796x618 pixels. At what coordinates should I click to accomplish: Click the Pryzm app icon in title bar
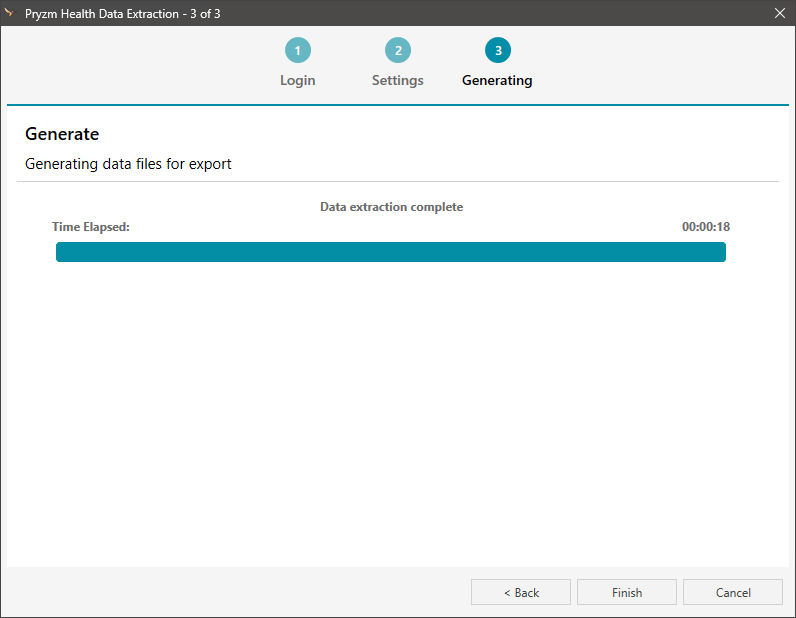pos(10,13)
